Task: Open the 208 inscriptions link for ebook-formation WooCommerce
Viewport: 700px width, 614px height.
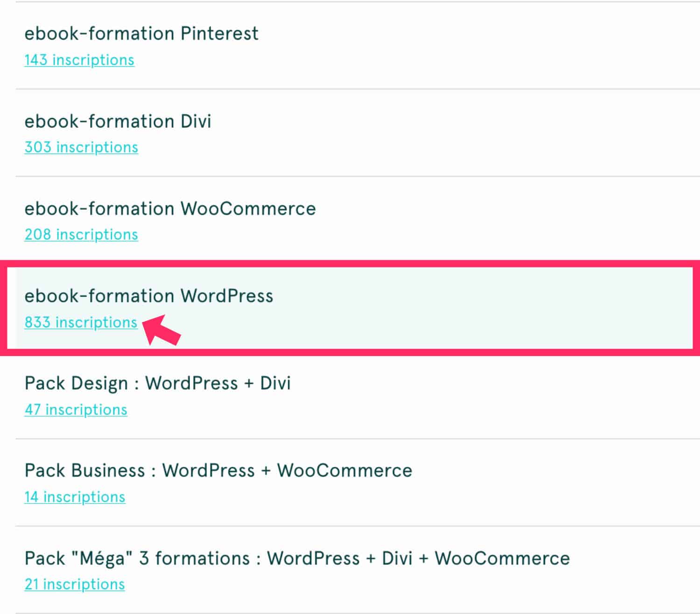Action: pyautogui.click(x=81, y=234)
